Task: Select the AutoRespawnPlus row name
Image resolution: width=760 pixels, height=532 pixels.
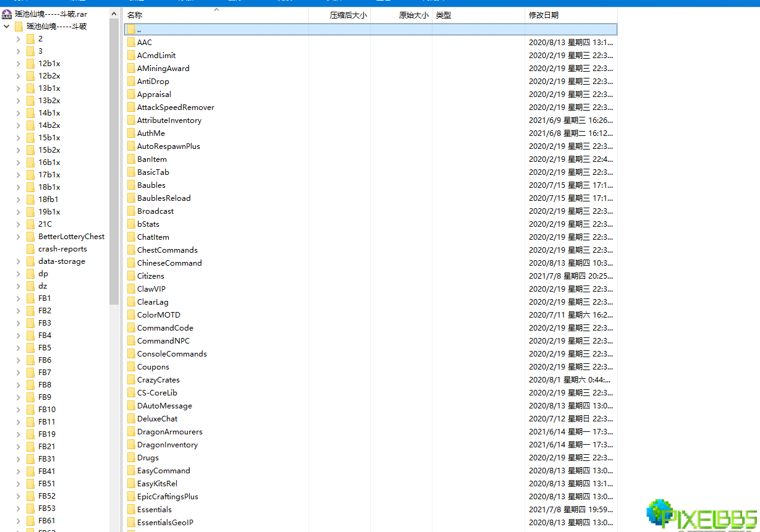Action: [x=169, y=146]
